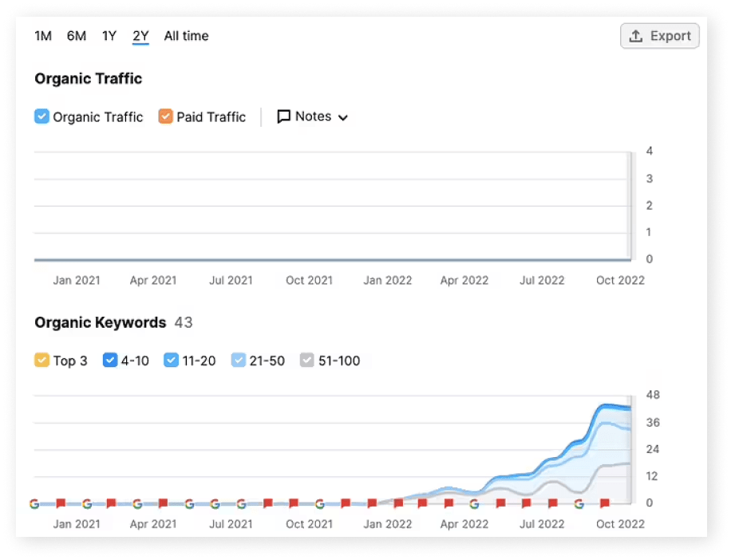The width and height of the screenshot is (731, 560).
Task: Uncheck the 4-10 positions checkbox
Action: tap(110, 360)
